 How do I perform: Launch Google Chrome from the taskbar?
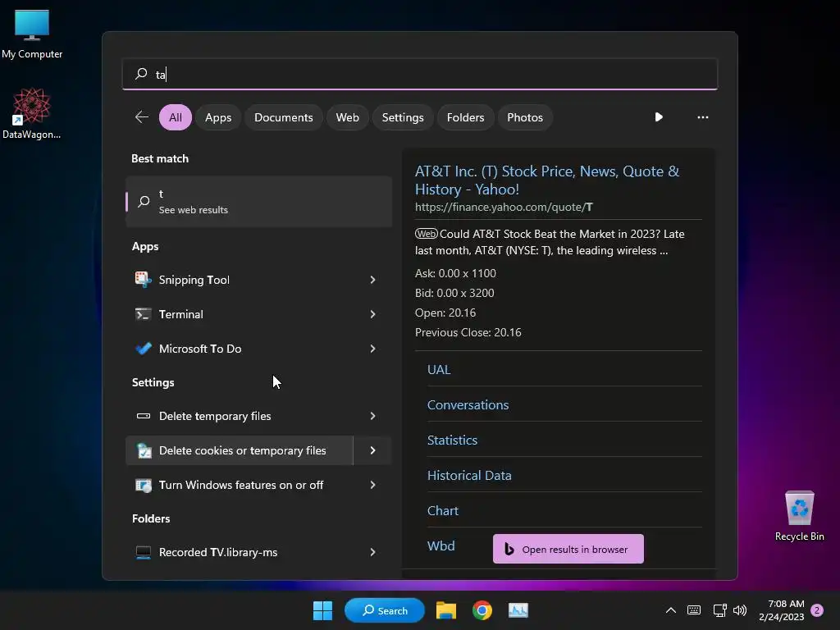point(482,610)
